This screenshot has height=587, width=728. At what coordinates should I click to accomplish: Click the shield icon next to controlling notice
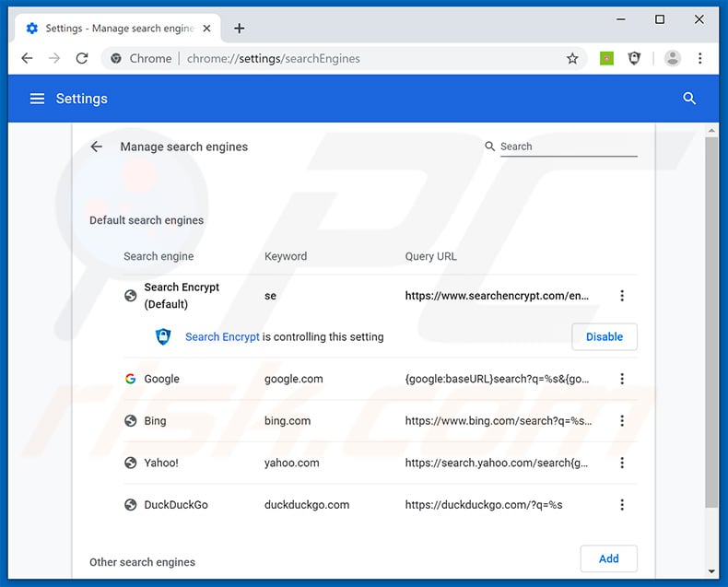coord(163,336)
